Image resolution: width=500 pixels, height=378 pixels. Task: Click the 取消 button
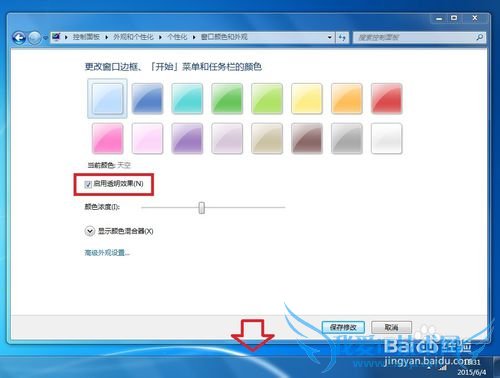point(391,327)
